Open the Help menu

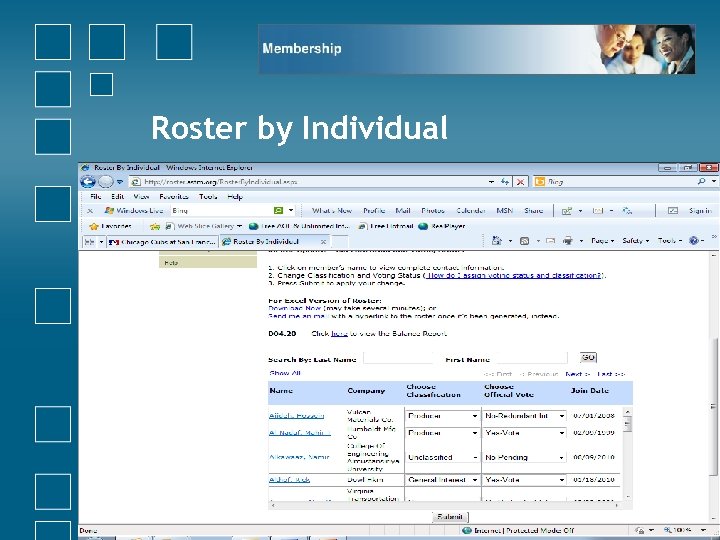tap(235, 197)
